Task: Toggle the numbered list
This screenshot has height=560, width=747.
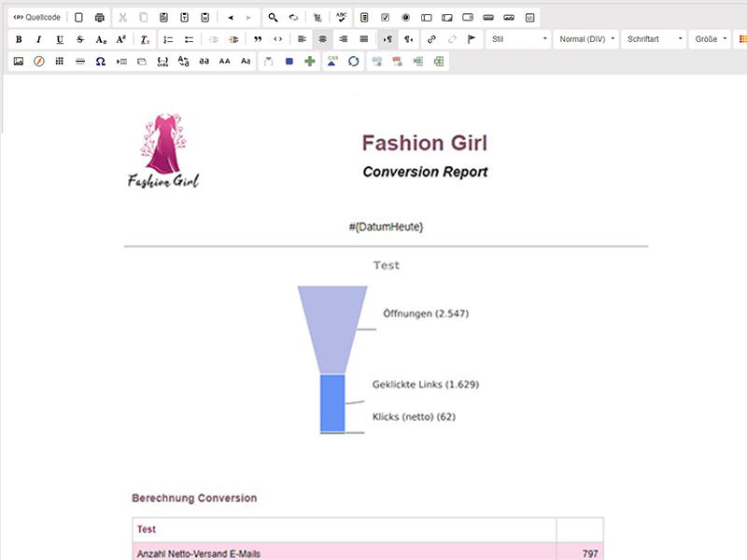Action: pyautogui.click(x=168, y=39)
